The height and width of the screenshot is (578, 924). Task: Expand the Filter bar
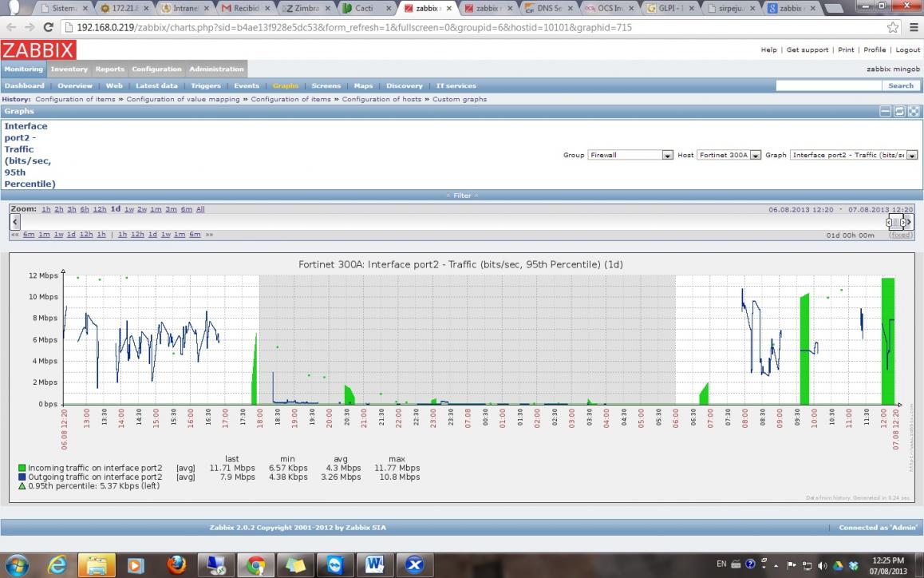pyautogui.click(x=462, y=196)
